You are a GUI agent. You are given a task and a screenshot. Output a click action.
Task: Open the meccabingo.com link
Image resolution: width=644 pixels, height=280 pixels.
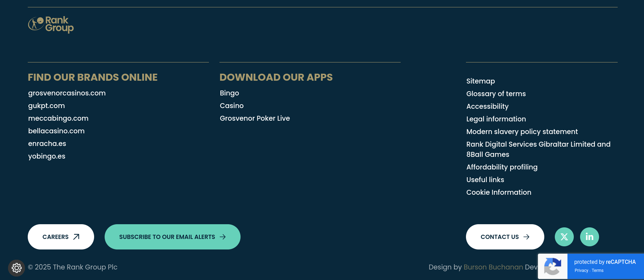58,118
